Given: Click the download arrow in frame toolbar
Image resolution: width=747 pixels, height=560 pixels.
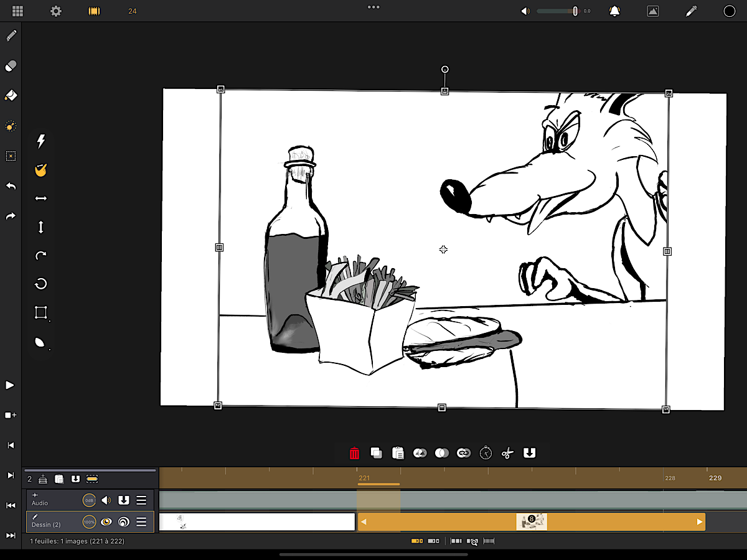Looking at the screenshot, I should click(x=529, y=453).
